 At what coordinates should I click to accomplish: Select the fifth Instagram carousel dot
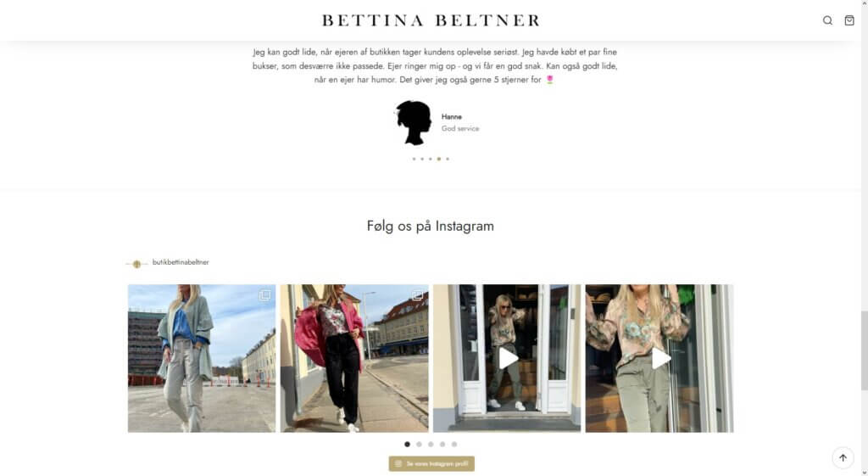454,444
